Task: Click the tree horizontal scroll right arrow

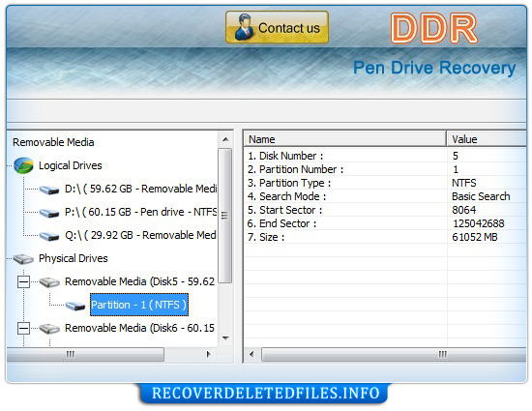Action: tap(208, 354)
